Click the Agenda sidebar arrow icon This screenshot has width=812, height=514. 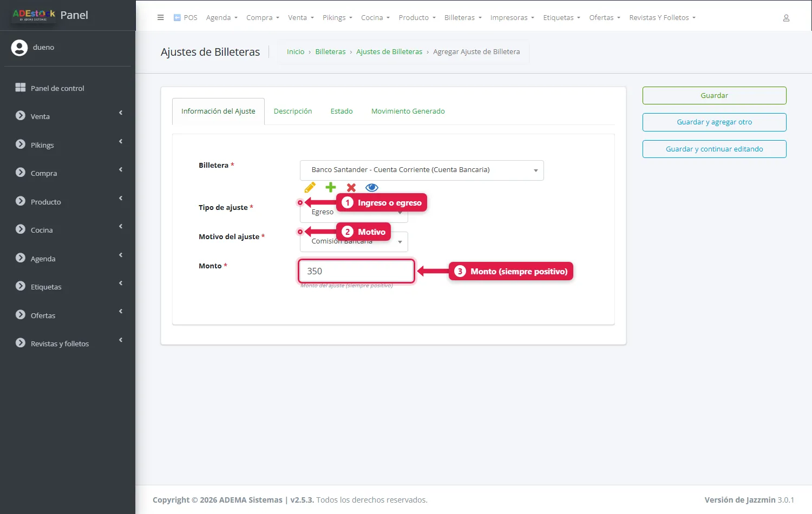click(121, 255)
